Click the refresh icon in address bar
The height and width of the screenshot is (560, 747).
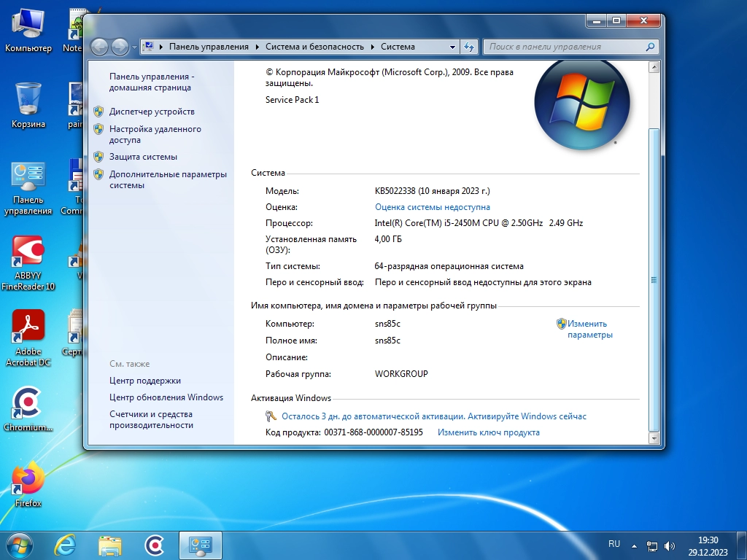point(469,47)
